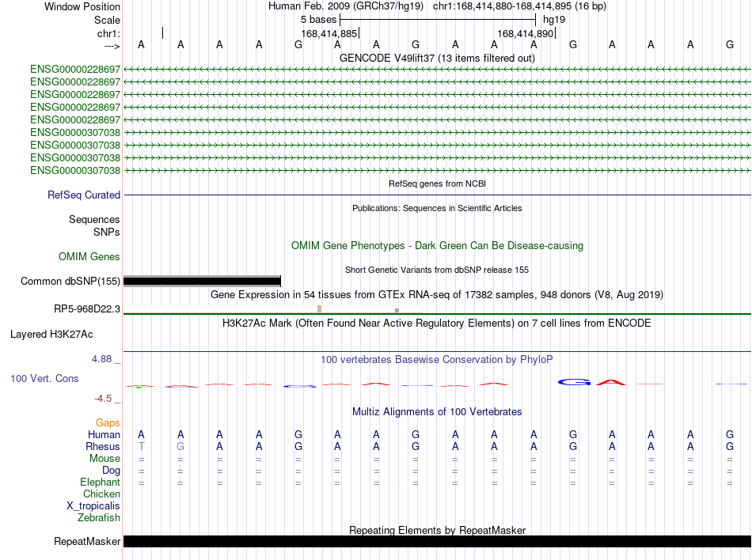Screen dimensions: 752x560
Task: Click the chr1: ruler label
Action: tap(108, 33)
